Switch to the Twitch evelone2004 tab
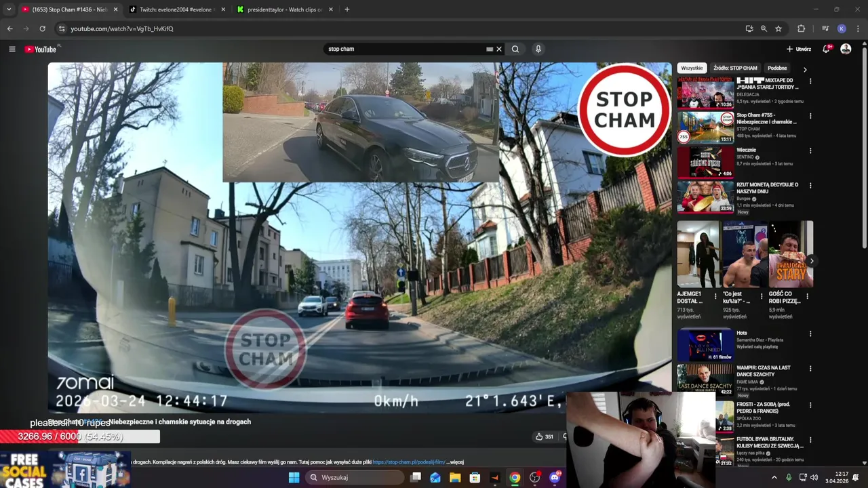The width and height of the screenshot is (868, 488). click(176, 9)
